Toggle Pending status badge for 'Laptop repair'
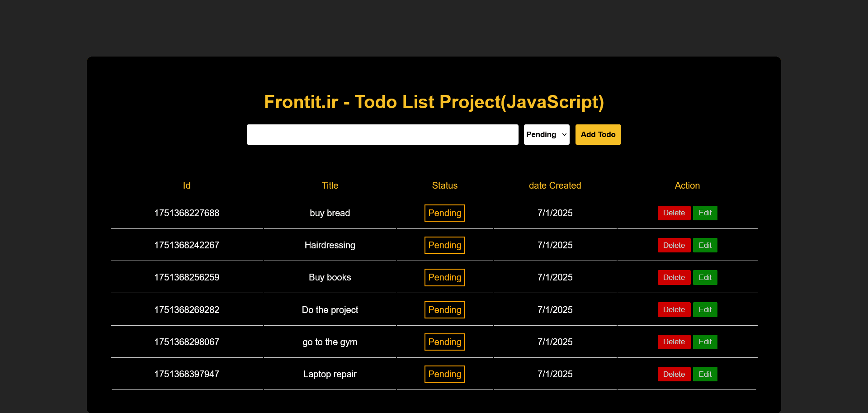Screen dimensions: 868x413 click(445, 374)
